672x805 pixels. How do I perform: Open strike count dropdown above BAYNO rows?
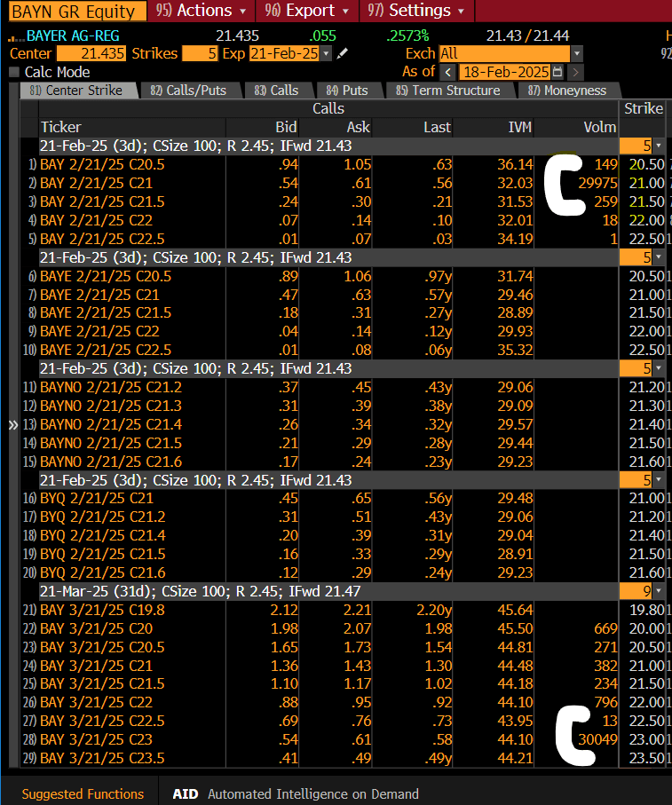click(658, 368)
